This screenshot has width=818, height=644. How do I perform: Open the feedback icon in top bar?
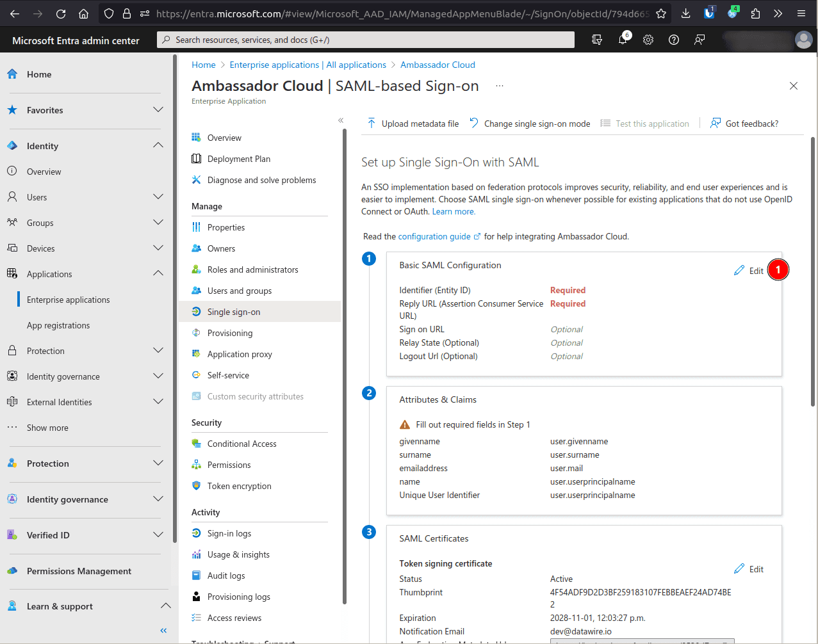click(x=699, y=40)
